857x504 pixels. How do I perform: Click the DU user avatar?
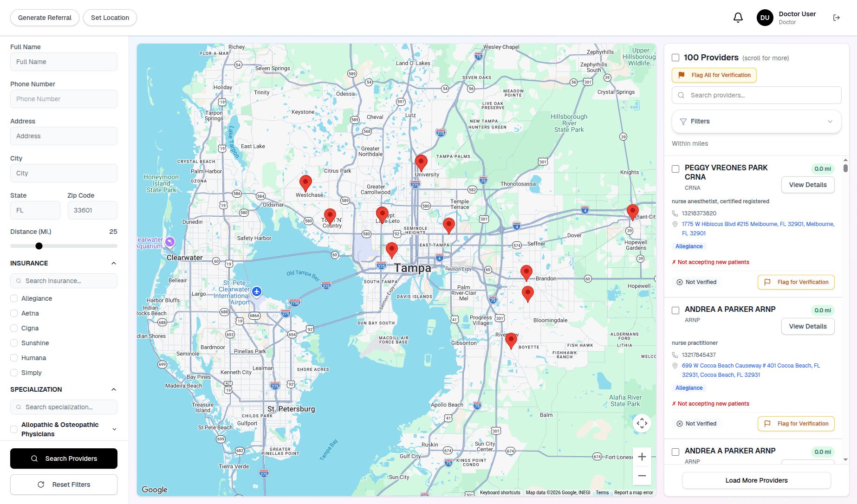(x=765, y=18)
